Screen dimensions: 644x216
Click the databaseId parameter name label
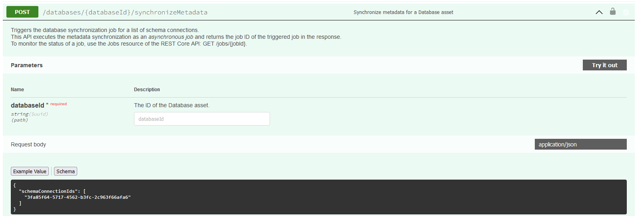click(28, 105)
